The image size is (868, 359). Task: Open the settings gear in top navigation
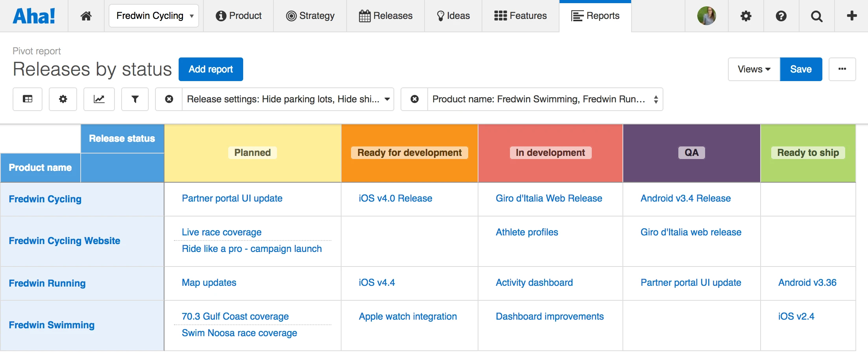coord(746,16)
